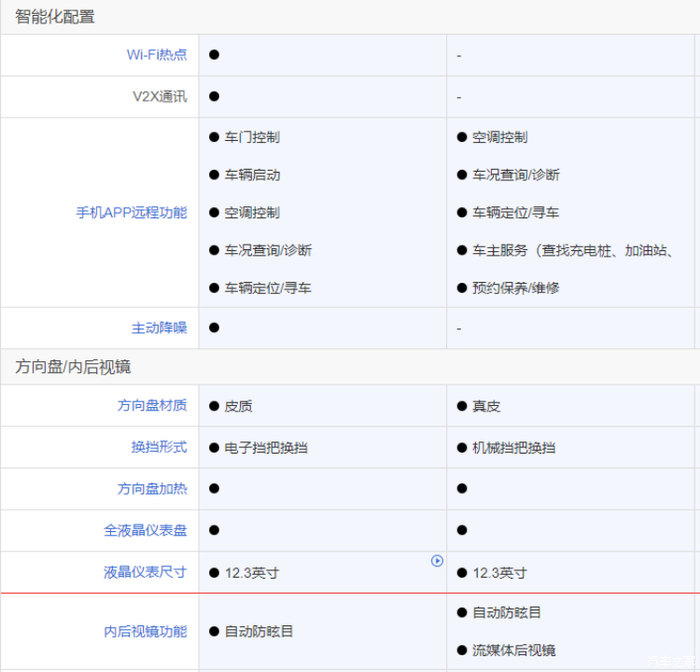
Task: Select the 主动降噪 row label
Action: coord(159,328)
